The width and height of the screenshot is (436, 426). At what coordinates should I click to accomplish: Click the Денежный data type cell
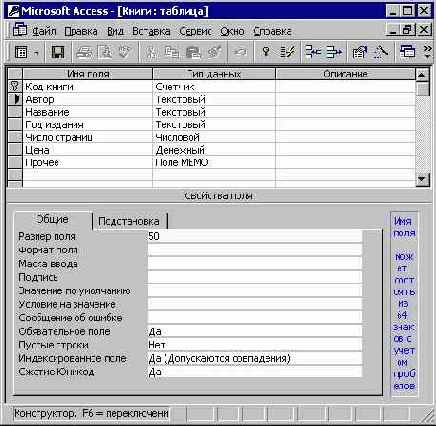point(214,150)
